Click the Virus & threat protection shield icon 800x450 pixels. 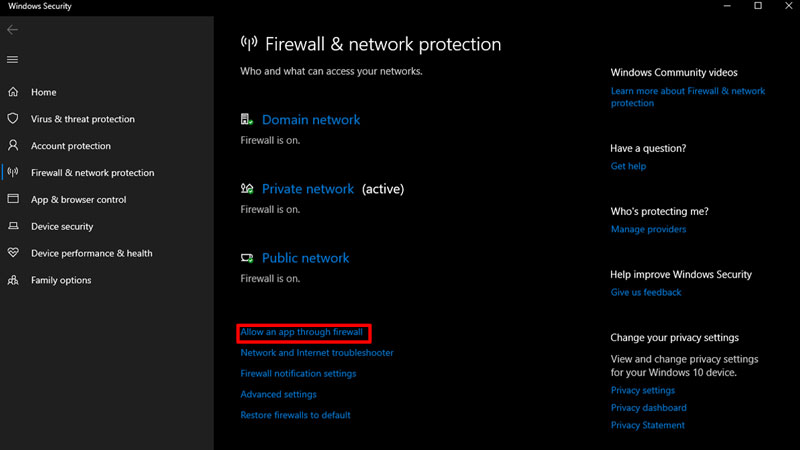13,119
